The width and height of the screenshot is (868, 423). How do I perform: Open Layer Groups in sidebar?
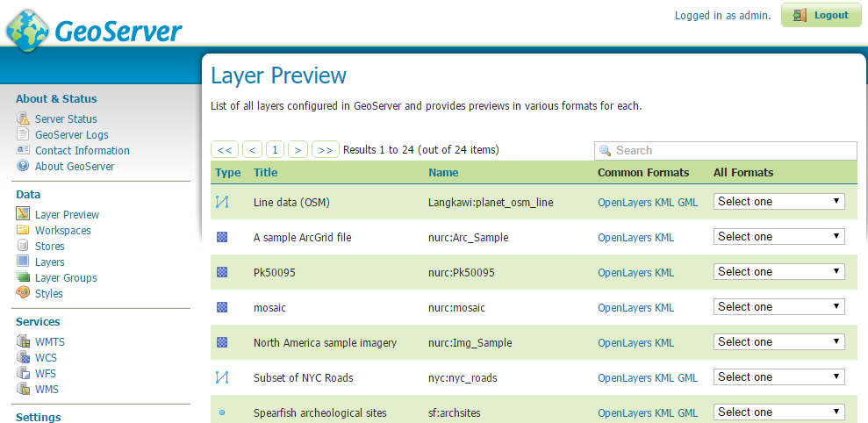coord(66,278)
